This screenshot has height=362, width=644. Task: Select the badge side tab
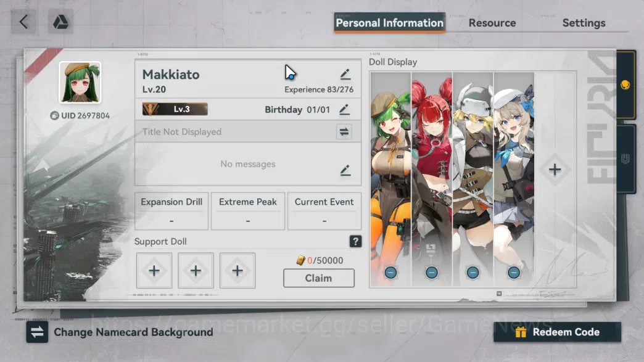625,158
